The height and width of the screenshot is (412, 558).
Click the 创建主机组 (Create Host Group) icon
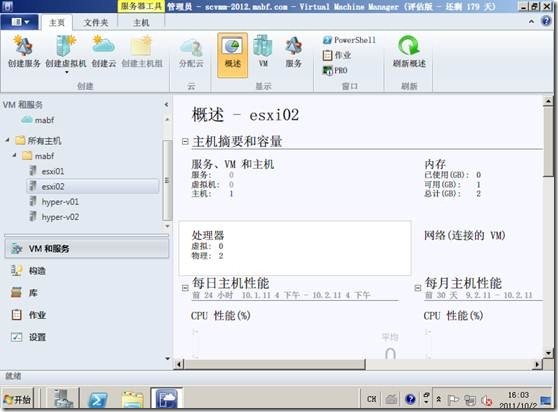142,52
